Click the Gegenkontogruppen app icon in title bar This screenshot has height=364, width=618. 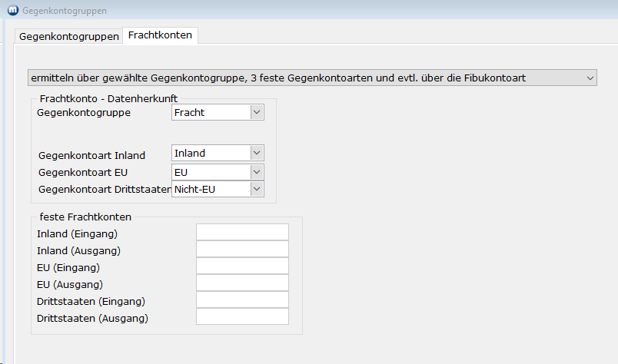point(12,11)
